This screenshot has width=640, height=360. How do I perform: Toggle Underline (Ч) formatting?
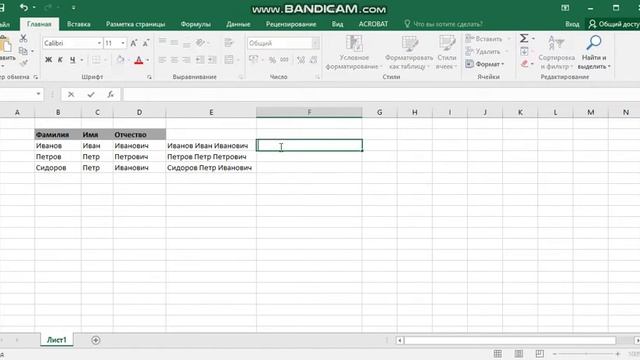tap(72, 60)
